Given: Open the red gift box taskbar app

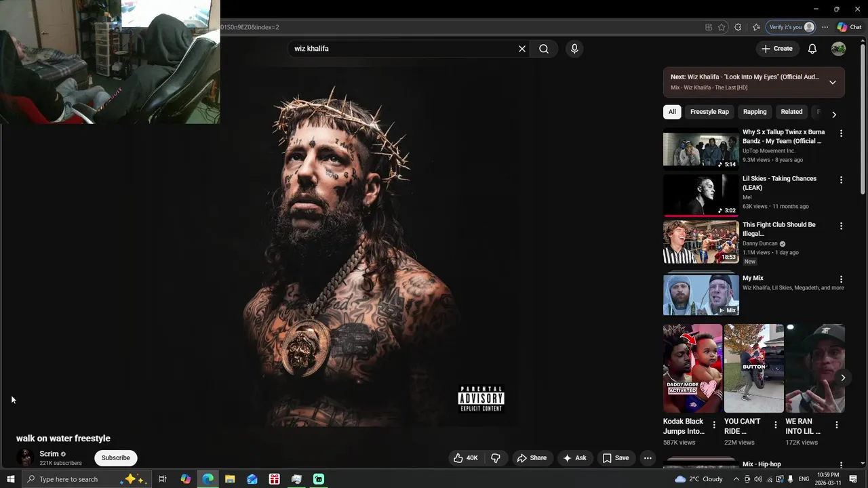Looking at the screenshot, I should 274,479.
